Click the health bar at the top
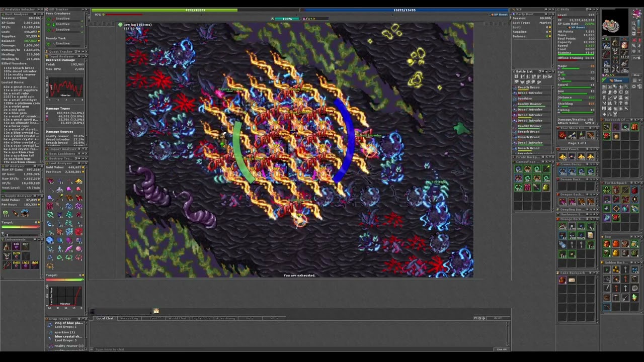 [x=195, y=10]
